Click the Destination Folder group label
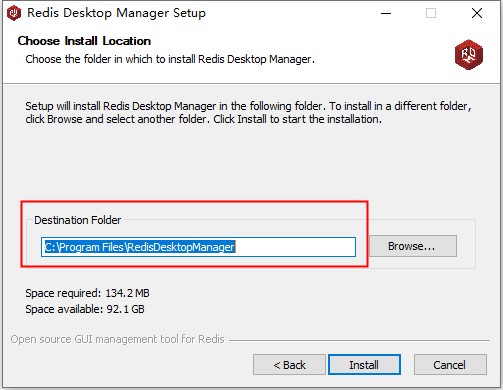The image size is (503, 390). [77, 220]
